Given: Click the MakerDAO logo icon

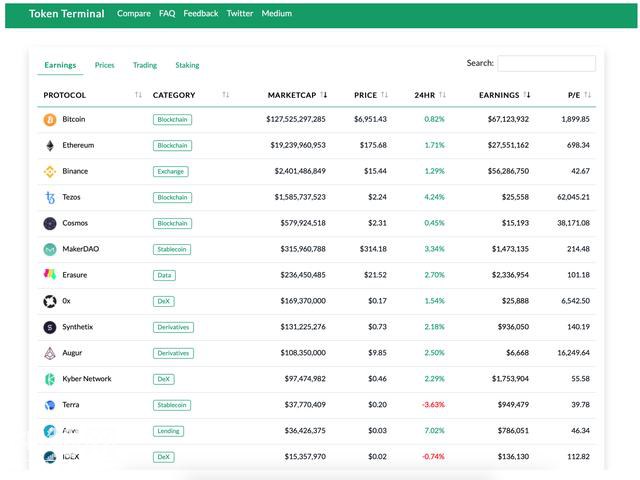Looking at the screenshot, I should 50,249.
